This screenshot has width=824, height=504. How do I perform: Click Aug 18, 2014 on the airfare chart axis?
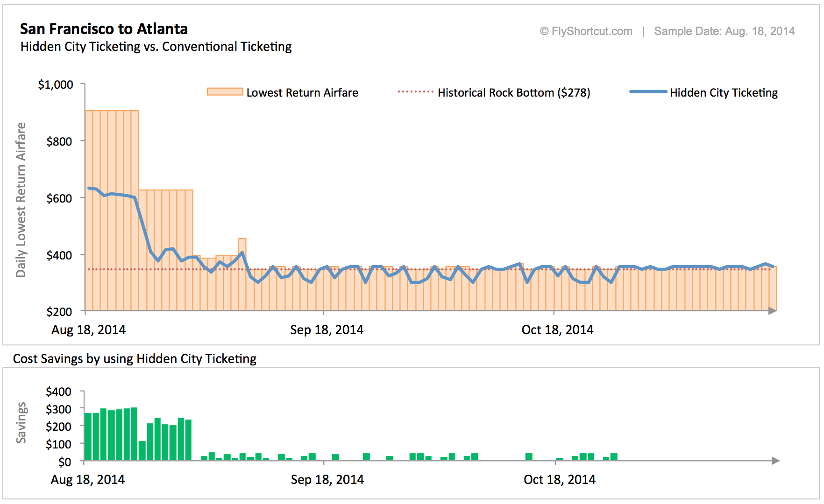pyautogui.click(x=88, y=330)
